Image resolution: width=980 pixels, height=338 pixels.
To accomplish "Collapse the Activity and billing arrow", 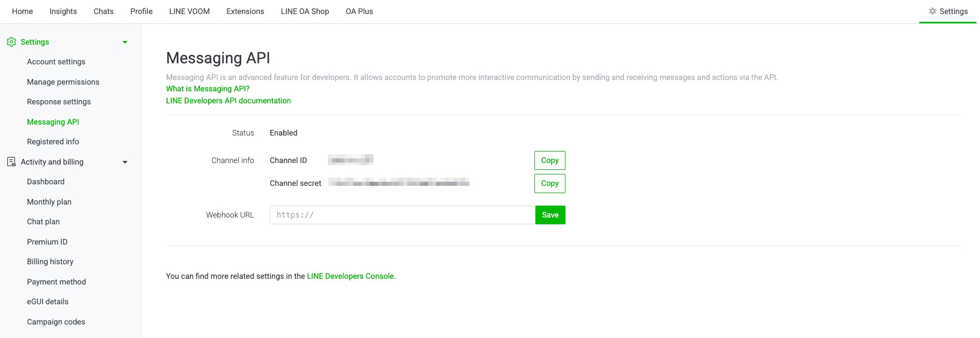I will click(125, 162).
